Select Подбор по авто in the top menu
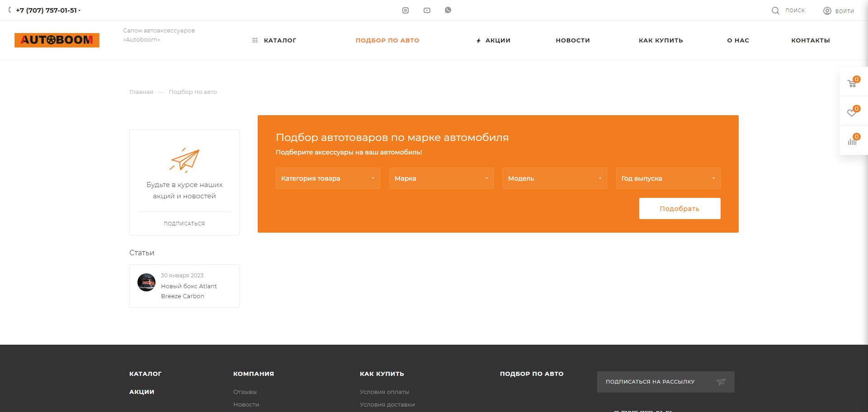The height and width of the screenshot is (412, 868). pyautogui.click(x=387, y=40)
